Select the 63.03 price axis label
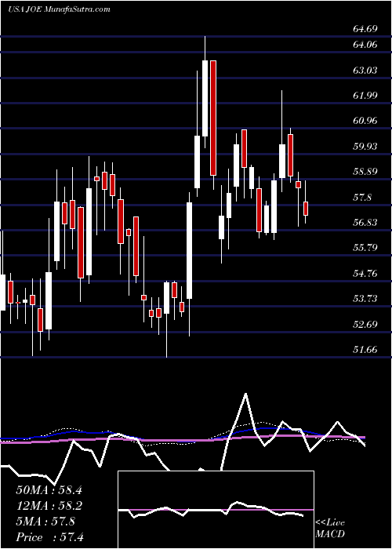Screen dimensions: 392x549 coord(365,70)
